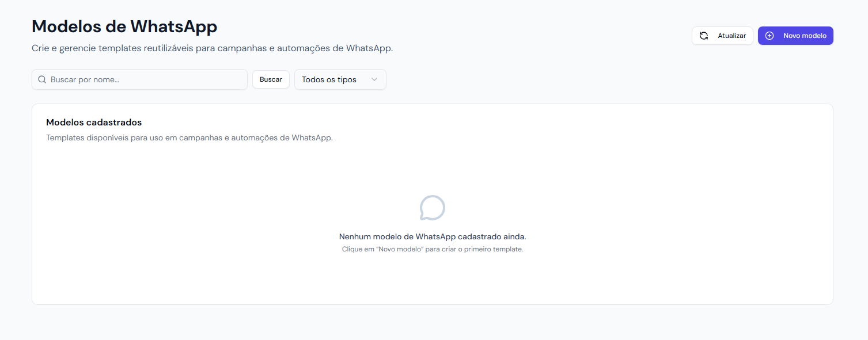
Task: Click the Templates disponíveis description text
Action: [189, 138]
